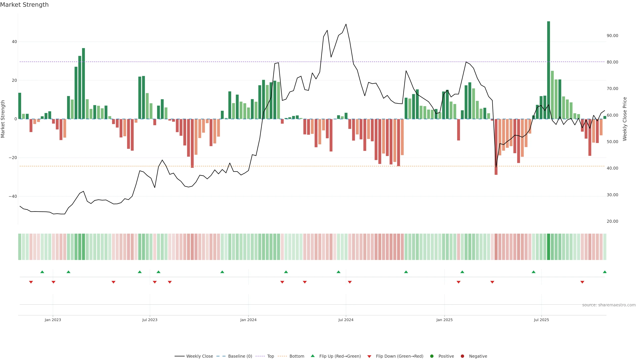Click the Negative red circle legend icon
The image size is (644, 362).
point(462,356)
